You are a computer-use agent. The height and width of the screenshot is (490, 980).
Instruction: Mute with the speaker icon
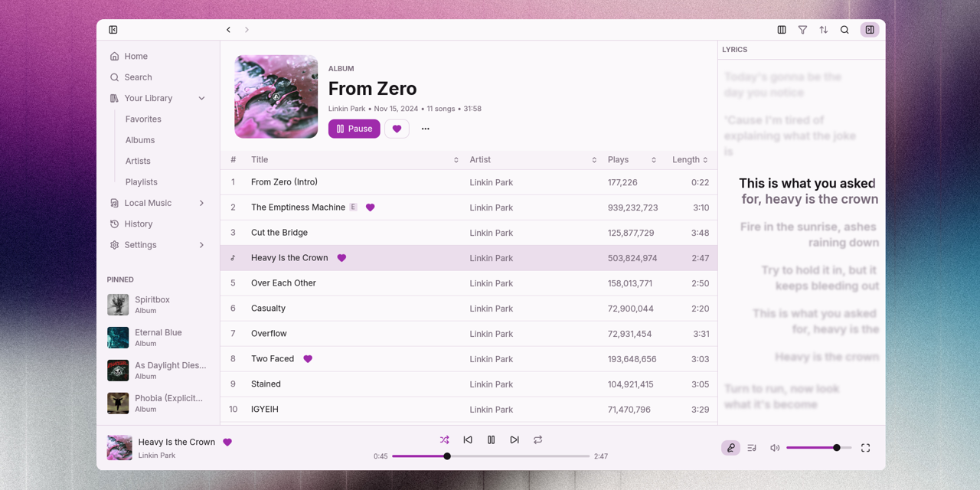point(775,448)
